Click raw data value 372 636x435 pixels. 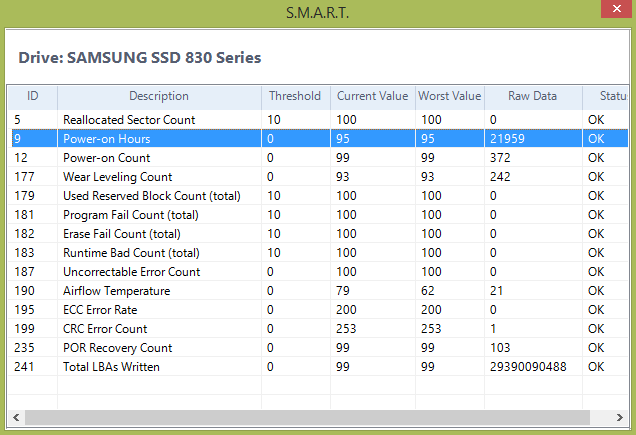[500, 158]
